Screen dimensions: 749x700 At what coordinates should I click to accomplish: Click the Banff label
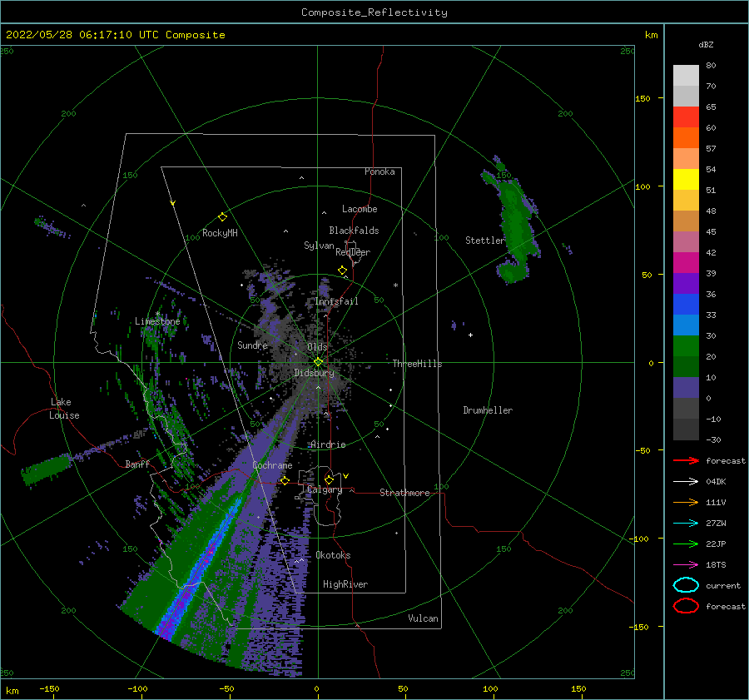[137, 464]
